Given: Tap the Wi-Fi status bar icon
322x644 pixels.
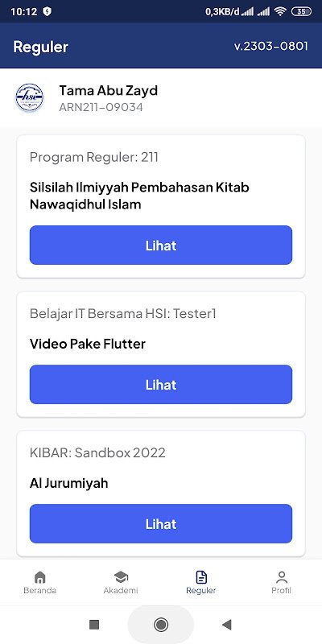Looking at the screenshot, I should [x=280, y=11].
